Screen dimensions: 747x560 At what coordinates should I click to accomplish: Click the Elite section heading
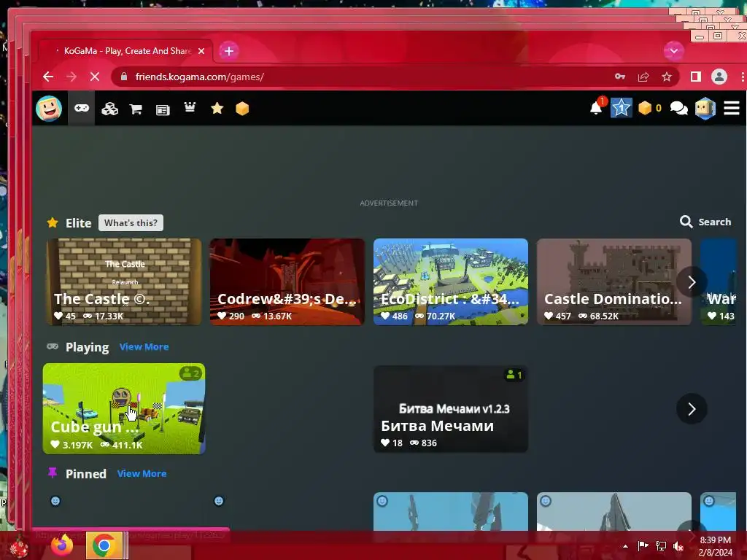point(78,223)
